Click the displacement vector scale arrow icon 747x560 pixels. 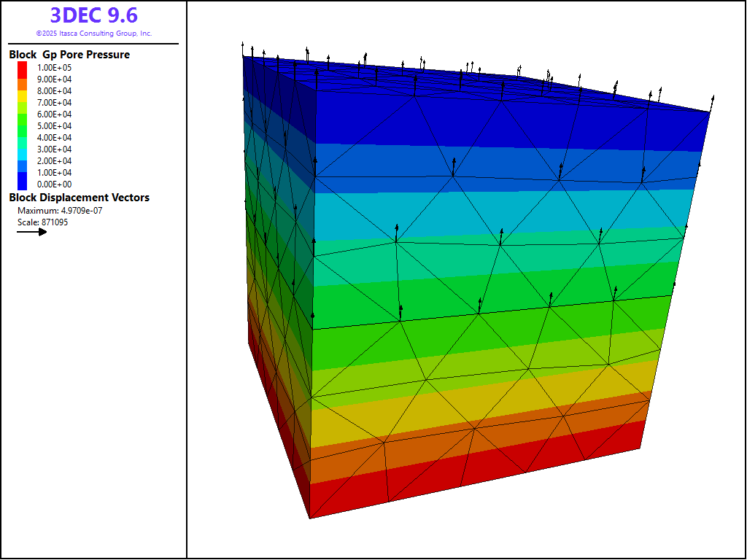tap(31, 232)
